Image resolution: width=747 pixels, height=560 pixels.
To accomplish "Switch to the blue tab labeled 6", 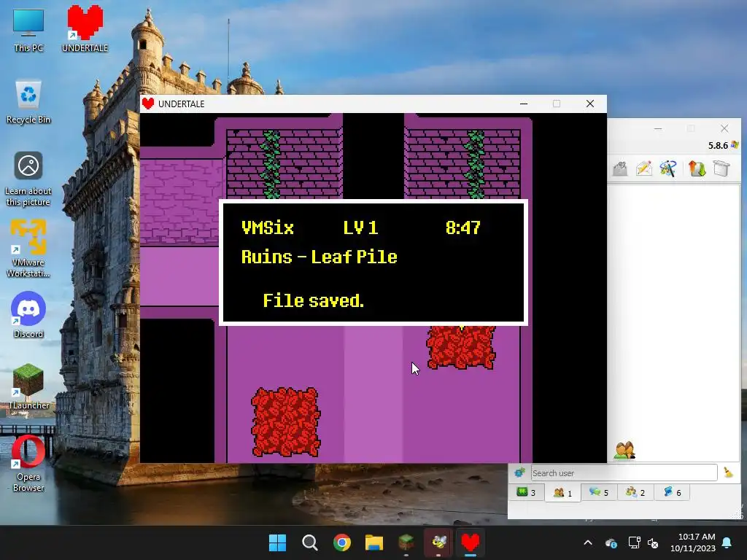I will tap(672, 492).
